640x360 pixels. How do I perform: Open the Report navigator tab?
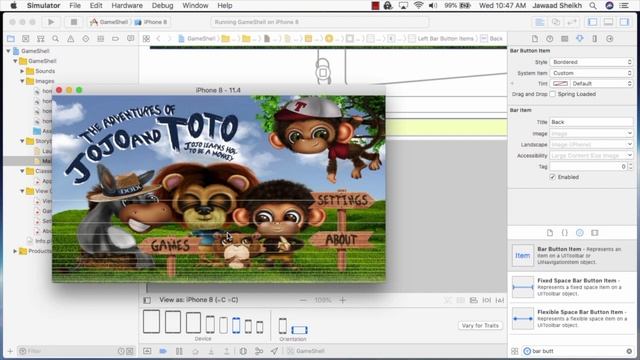click(x=131, y=39)
